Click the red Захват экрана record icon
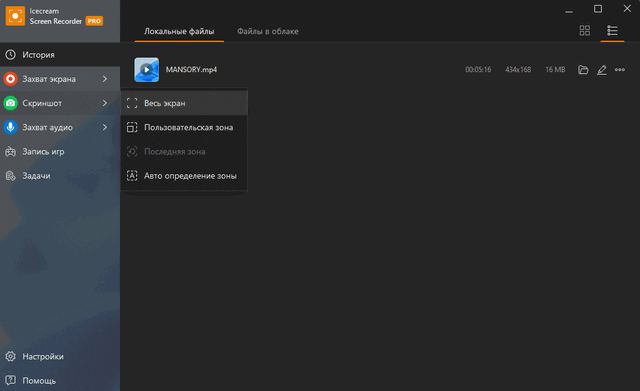The height and width of the screenshot is (391, 640). click(x=11, y=79)
